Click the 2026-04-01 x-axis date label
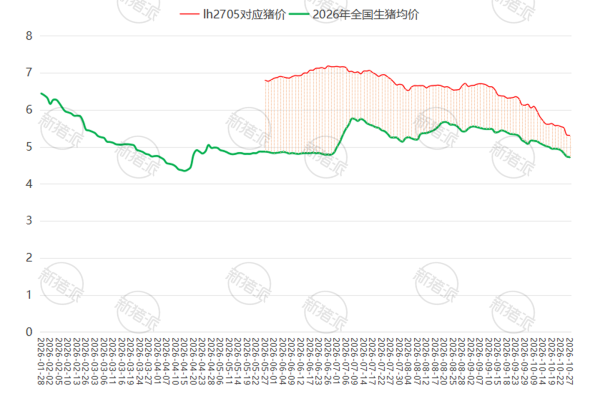The image size is (600, 400). 158,361
